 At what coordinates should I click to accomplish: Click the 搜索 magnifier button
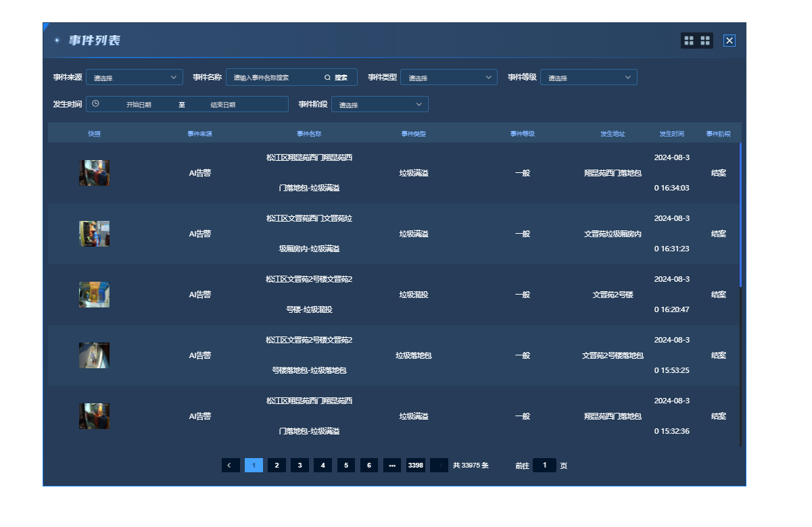click(x=336, y=78)
